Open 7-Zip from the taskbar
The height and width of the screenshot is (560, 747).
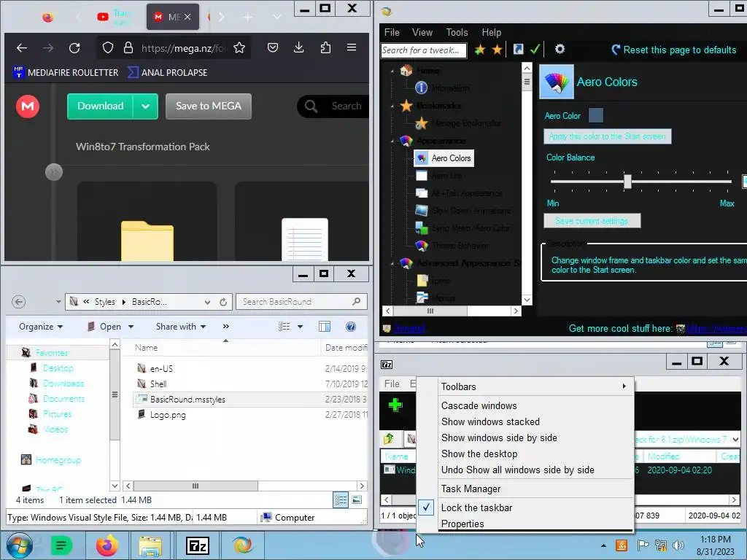tap(197, 545)
